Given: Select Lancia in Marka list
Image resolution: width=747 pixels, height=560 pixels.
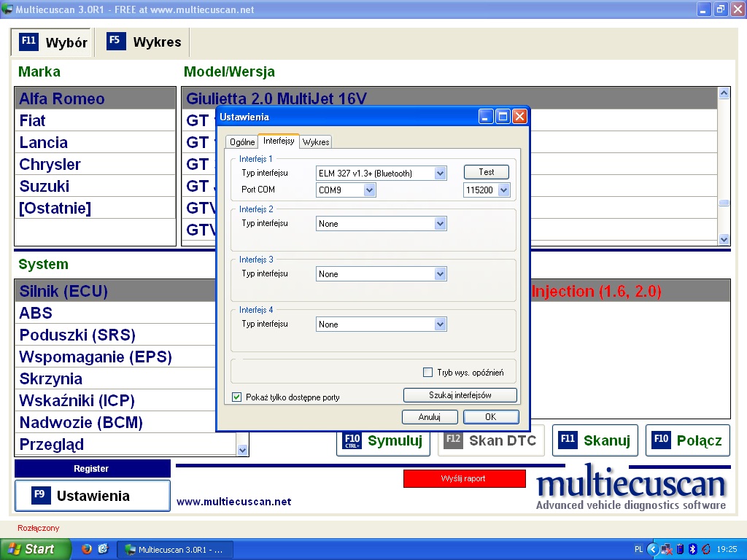Looking at the screenshot, I should tap(96, 142).
